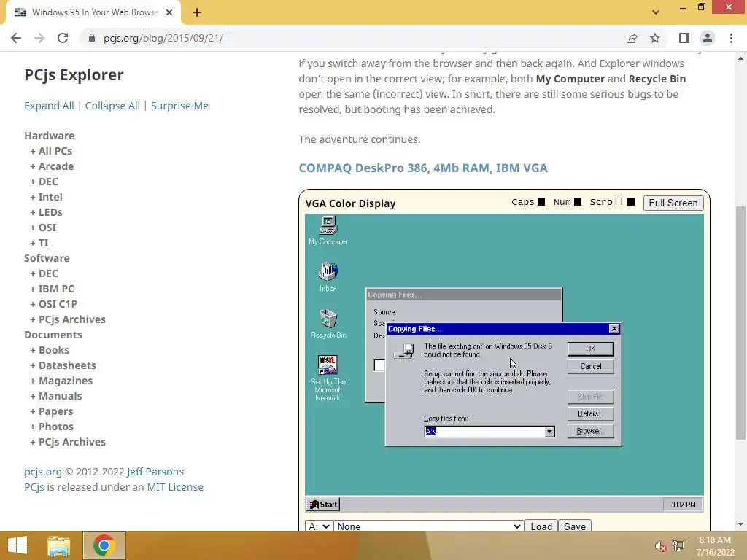747x560 pixels.
Task: Open COMPAQ DeskPro 386 heading link
Action: click(423, 168)
